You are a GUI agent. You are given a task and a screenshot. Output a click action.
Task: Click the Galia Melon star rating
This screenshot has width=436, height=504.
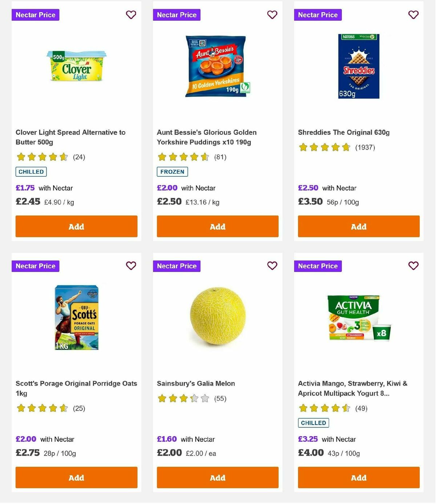183,398
